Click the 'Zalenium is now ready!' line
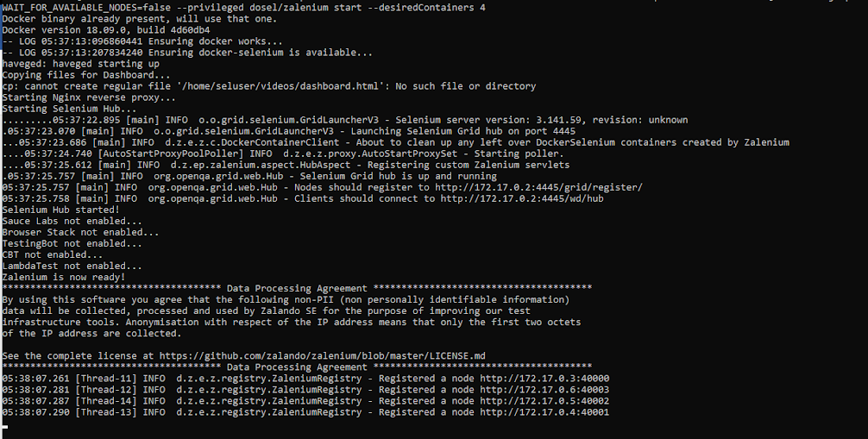The height and width of the screenshot is (439, 868). [63, 277]
